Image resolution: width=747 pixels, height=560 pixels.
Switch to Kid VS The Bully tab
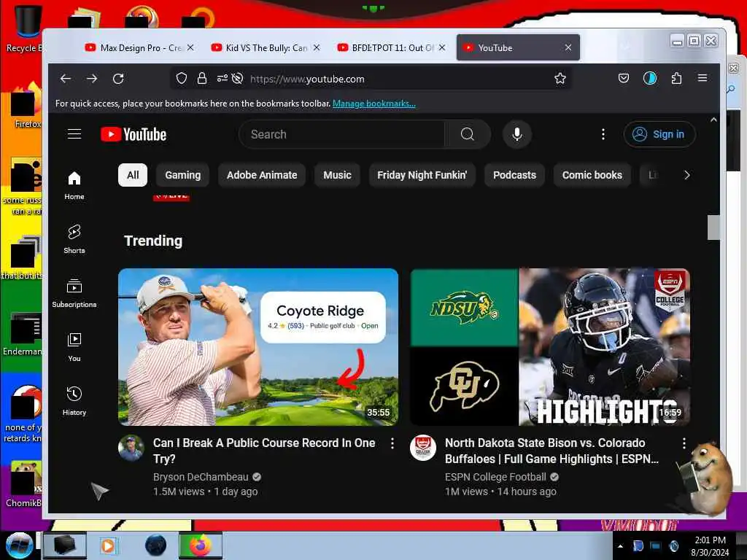(x=266, y=47)
